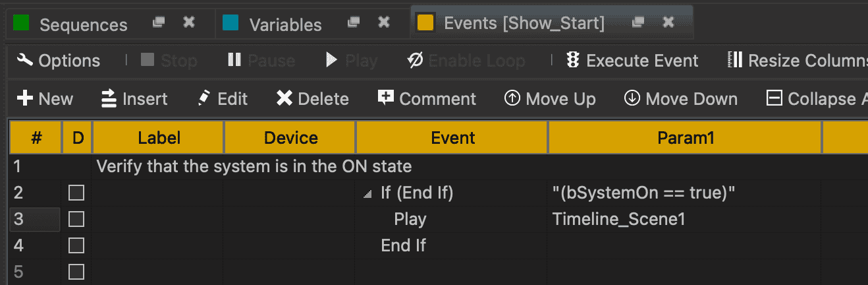Click the Resize Columns icon
This screenshot has height=285, width=868.
click(x=736, y=61)
